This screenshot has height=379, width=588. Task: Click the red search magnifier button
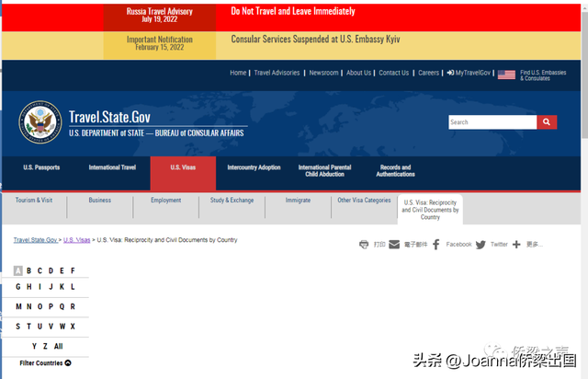point(547,122)
